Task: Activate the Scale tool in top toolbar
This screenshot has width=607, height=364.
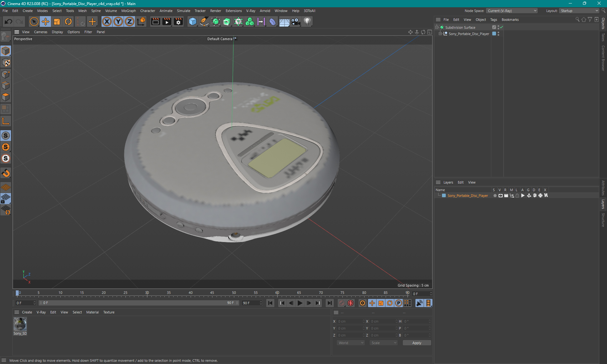Action: [57, 21]
